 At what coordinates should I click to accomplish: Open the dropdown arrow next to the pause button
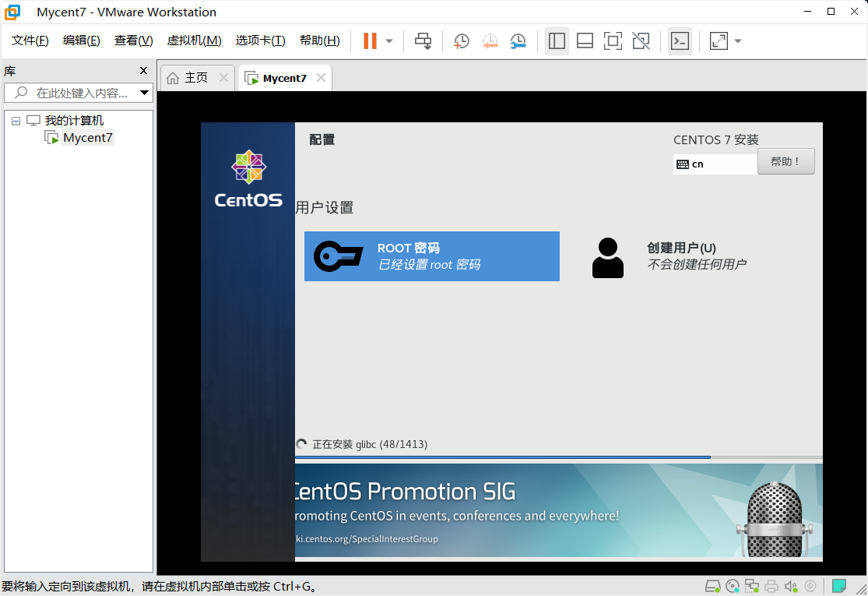389,41
